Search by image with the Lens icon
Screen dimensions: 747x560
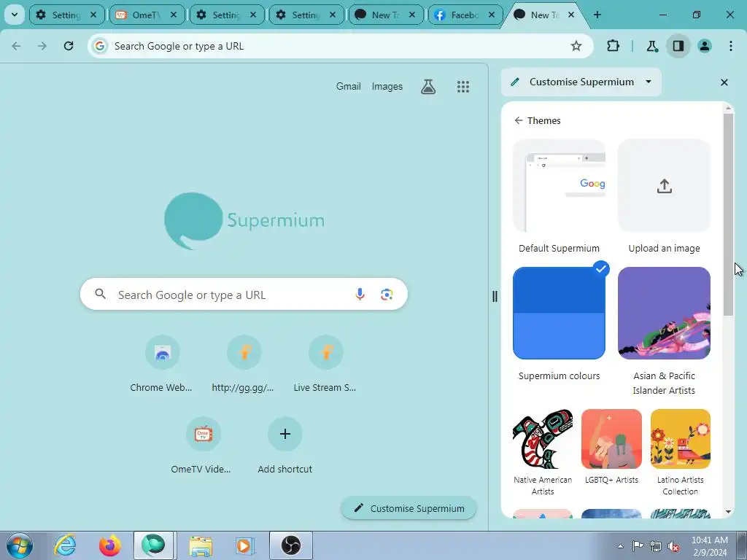pyautogui.click(x=387, y=295)
